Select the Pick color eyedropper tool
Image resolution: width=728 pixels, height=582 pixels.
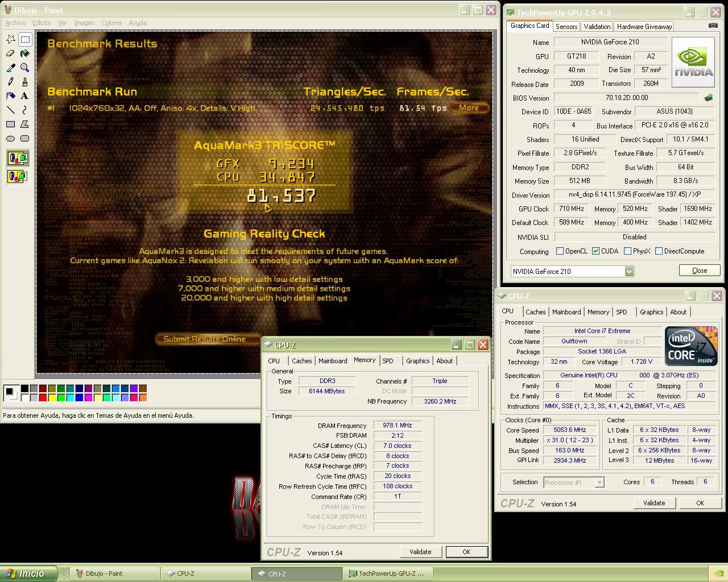11,68
